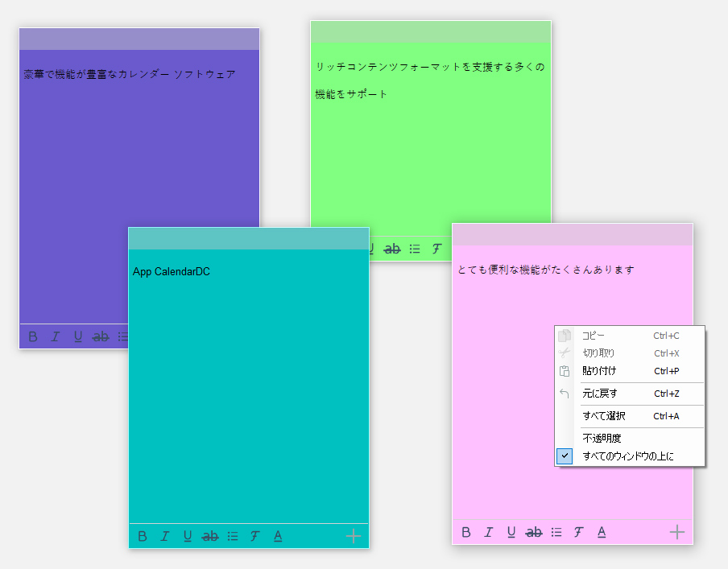Toggle bold in the teal note toolbar
Viewport: 728px width, 569px height.
(143, 536)
